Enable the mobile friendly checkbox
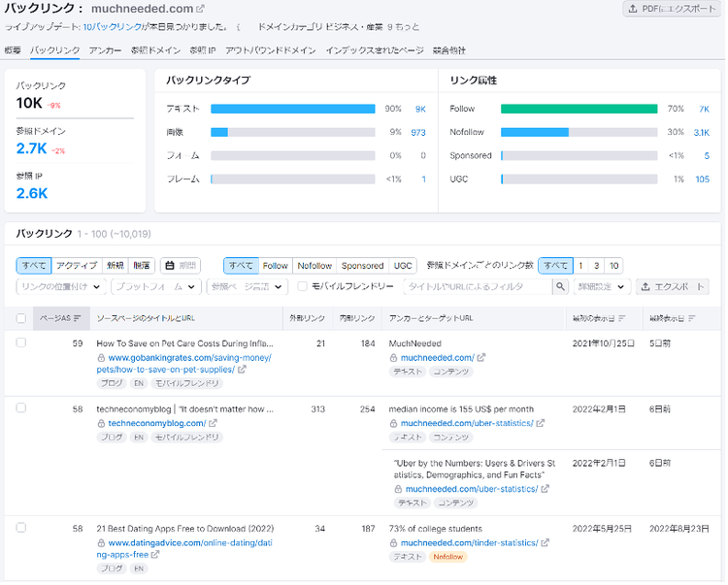Image resolution: width=728 pixels, height=585 pixels. click(302, 287)
